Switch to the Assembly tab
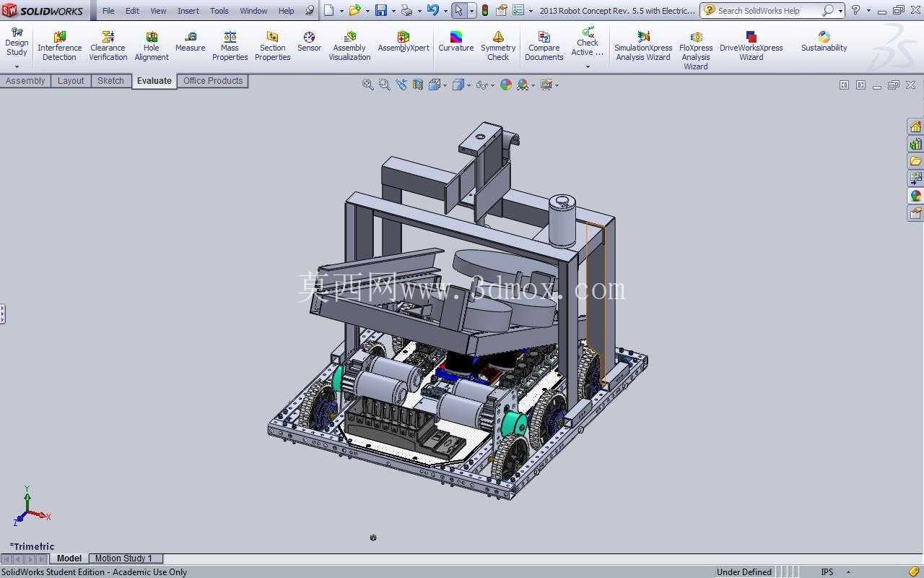The image size is (924, 578). click(25, 81)
